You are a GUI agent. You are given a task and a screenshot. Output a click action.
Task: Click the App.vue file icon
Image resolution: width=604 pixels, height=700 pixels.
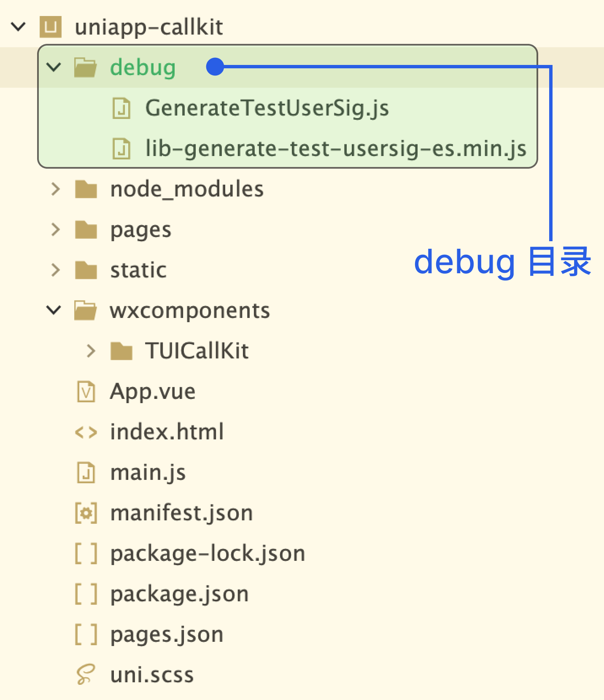point(86,391)
